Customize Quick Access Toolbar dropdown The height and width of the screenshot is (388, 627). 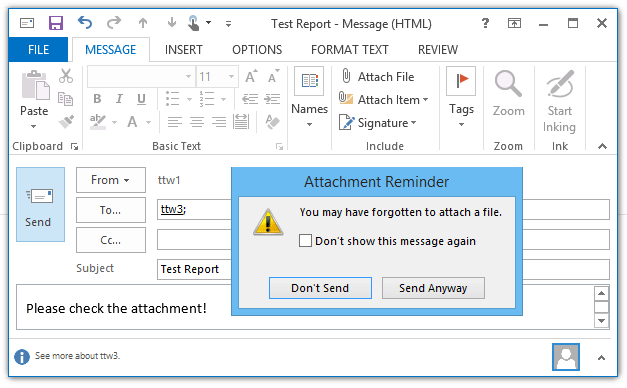click(x=228, y=24)
